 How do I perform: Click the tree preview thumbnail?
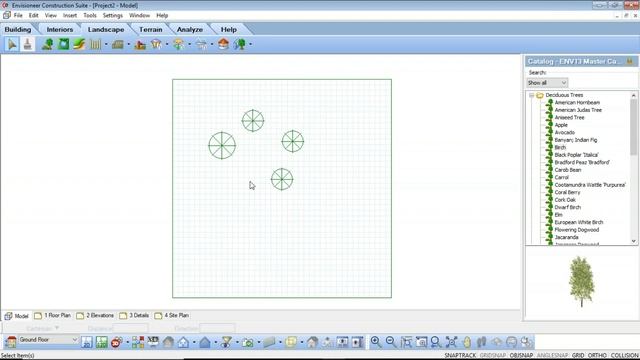(581, 282)
